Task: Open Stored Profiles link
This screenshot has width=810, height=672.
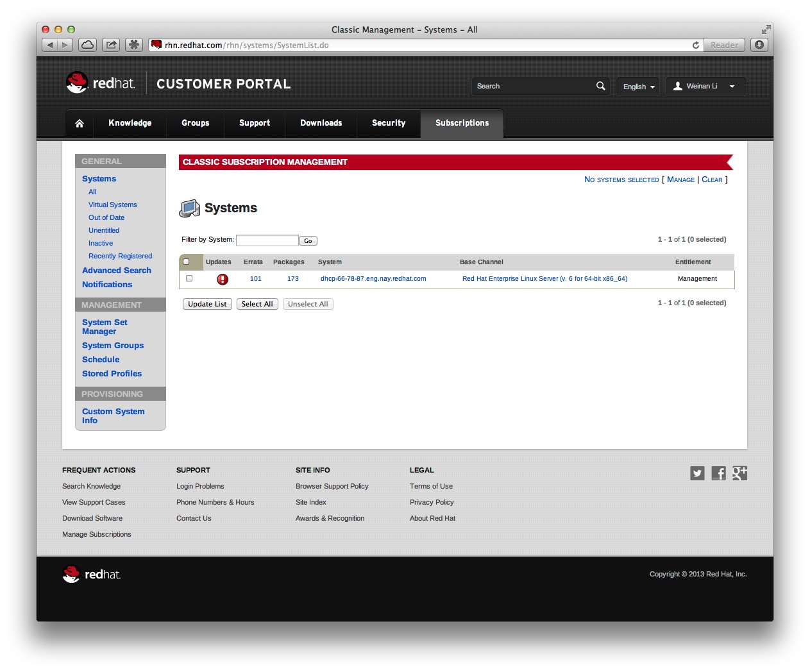Action: point(112,374)
